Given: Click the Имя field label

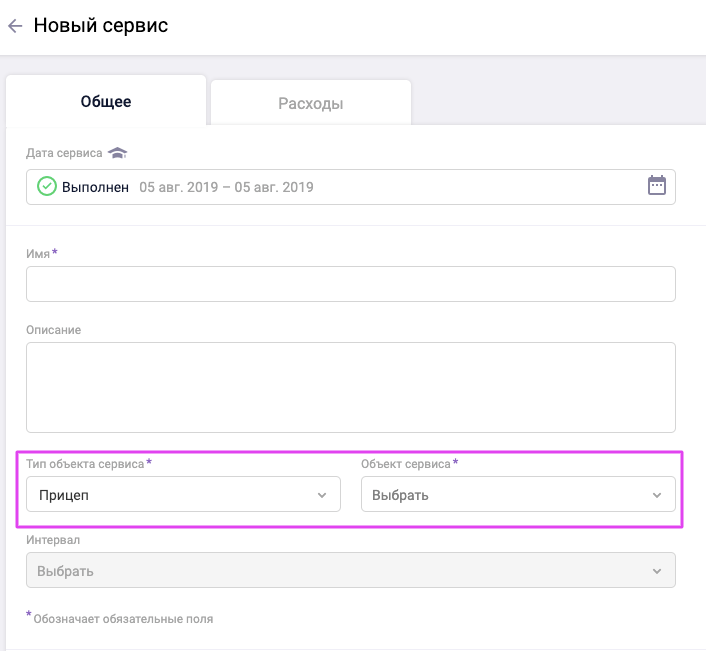Looking at the screenshot, I should (x=38, y=254).
